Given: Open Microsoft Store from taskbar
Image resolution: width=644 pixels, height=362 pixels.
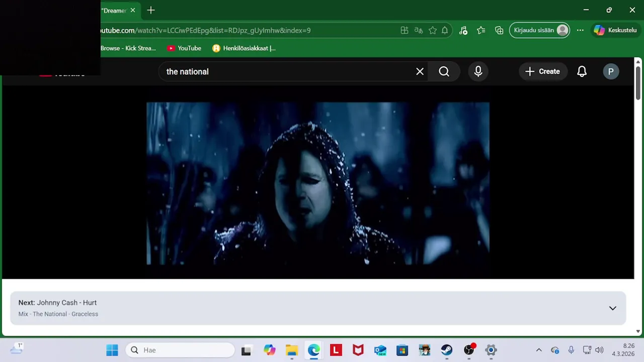Looking at the screenshot, I should click(403, 350).
